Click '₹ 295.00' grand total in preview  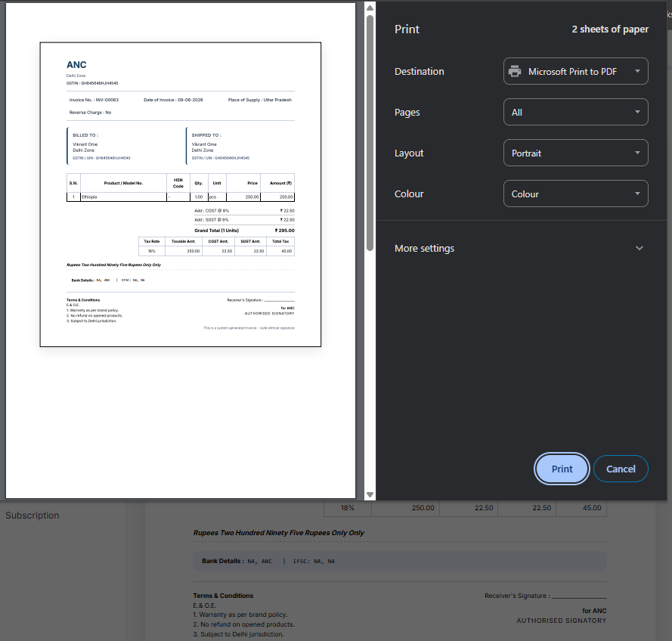tap(284, 231)
